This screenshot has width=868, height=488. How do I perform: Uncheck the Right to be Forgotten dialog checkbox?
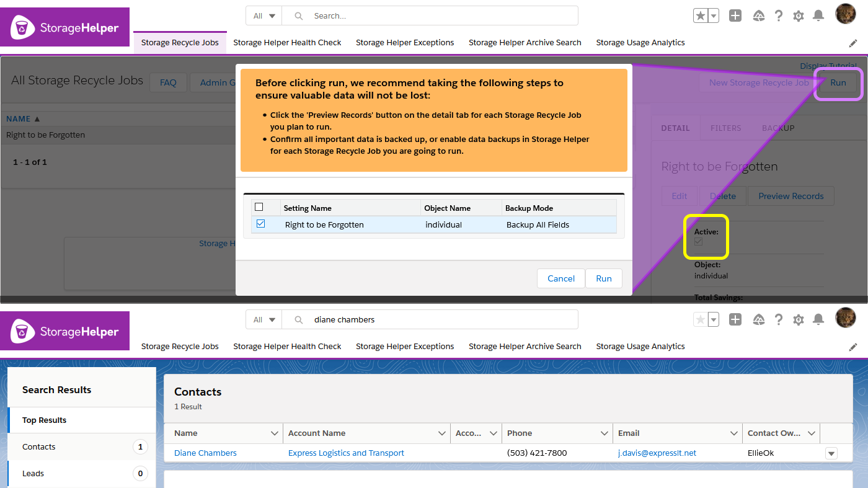(x=260, y=224)
